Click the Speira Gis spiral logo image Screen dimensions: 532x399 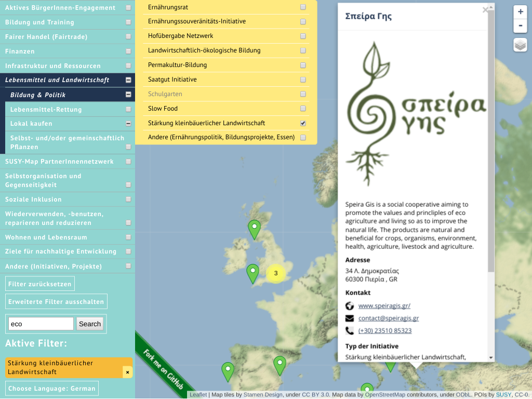coord(415,114)
